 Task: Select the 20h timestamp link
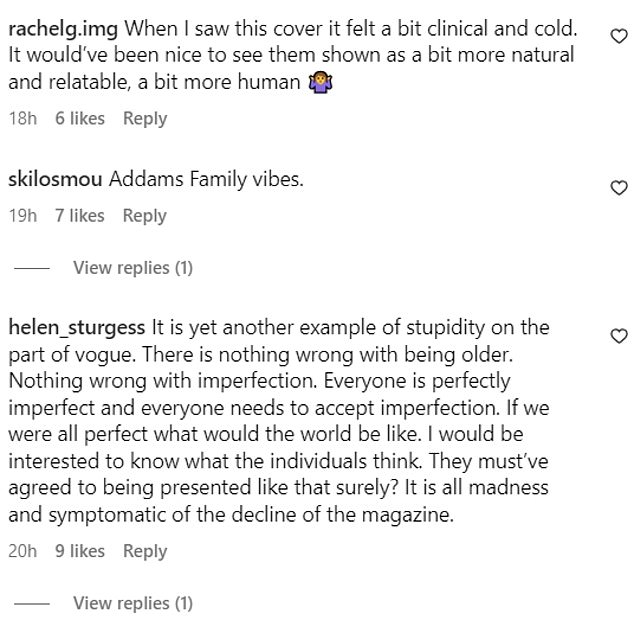(22, 550)
